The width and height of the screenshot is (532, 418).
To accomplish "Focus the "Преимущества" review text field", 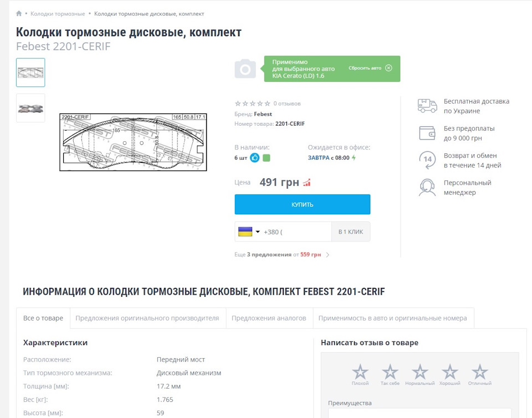I will click(420, 413).
